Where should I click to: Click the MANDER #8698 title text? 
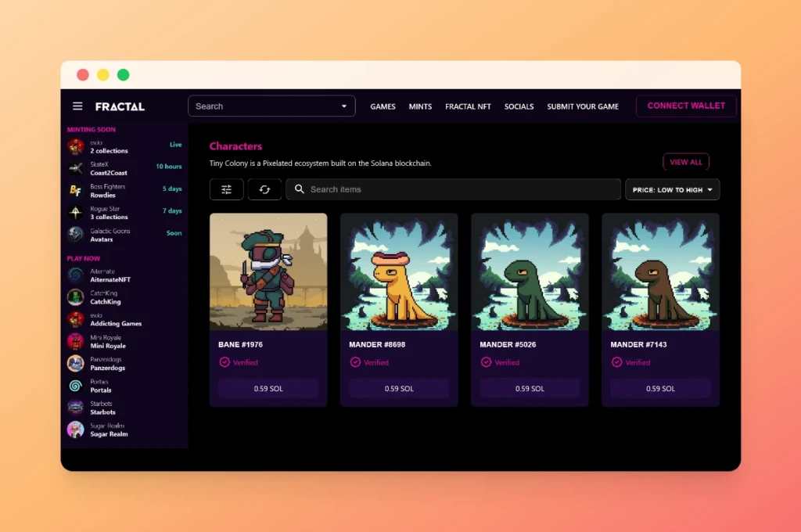tap(377, 345)
